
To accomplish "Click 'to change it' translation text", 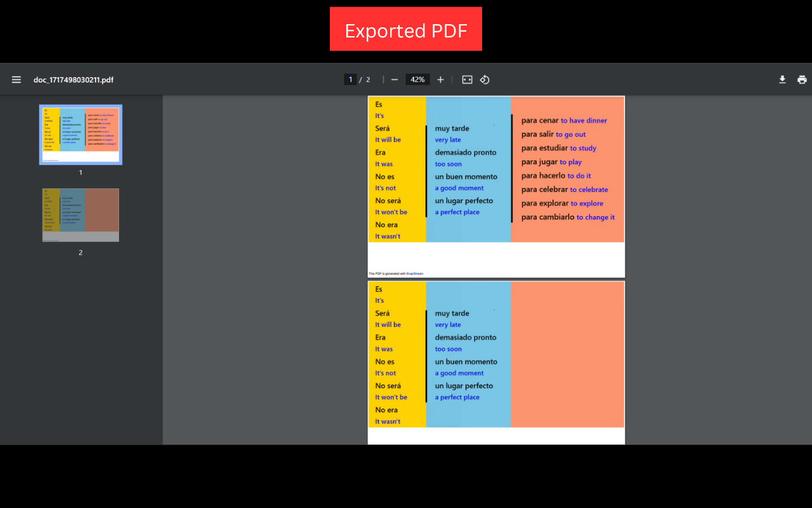I will [x=596, y=217].
